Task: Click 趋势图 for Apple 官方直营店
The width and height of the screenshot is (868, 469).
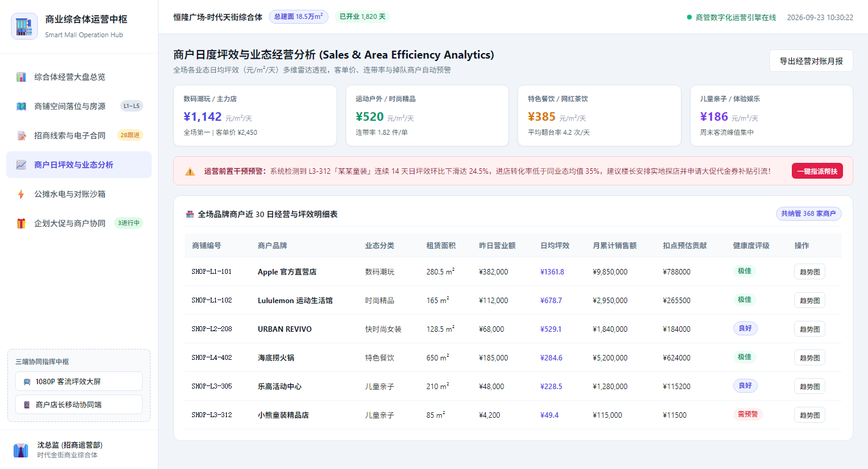Action: [809, 271]
